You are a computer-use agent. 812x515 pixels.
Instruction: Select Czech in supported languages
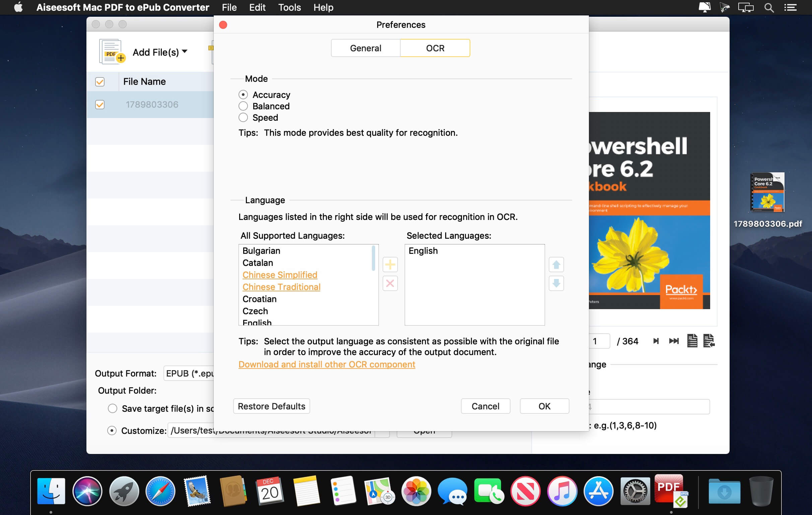(255, 311)
